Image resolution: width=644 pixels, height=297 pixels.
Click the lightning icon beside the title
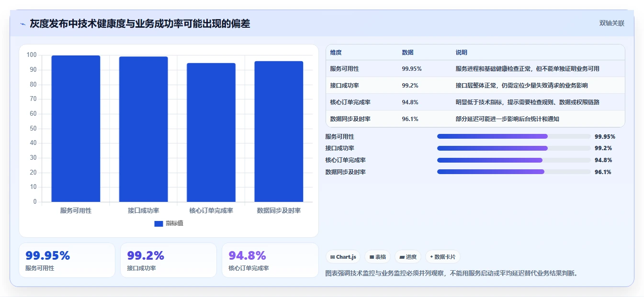(x=23, y=24)
